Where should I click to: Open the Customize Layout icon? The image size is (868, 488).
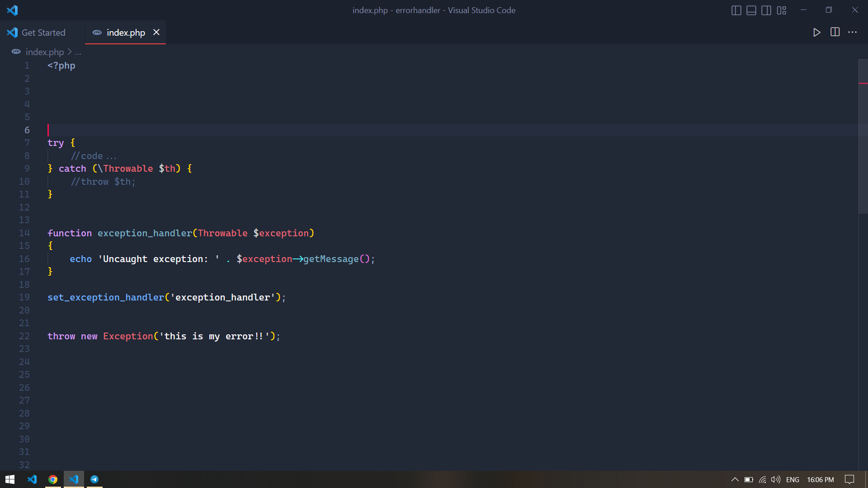[x=782, y=10]
